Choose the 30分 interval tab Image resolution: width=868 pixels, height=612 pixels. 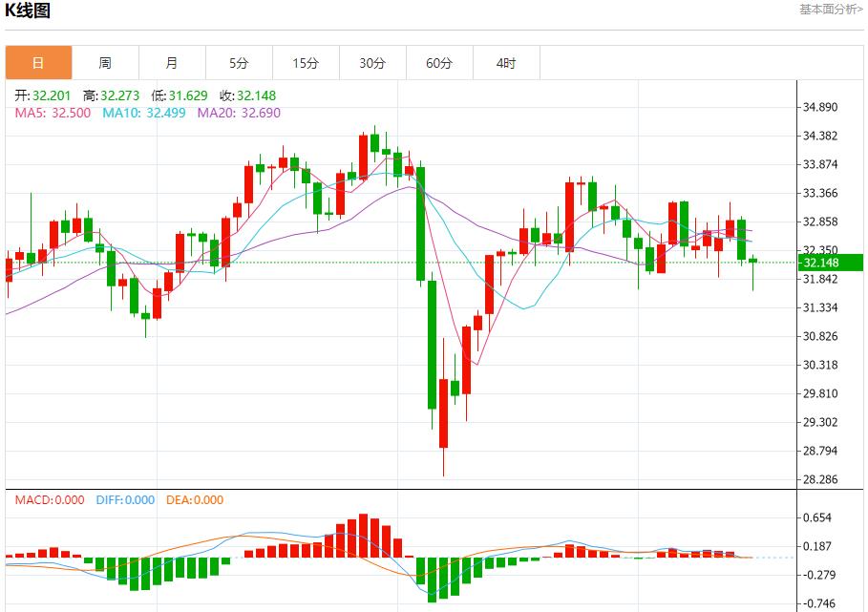point(372,63)
